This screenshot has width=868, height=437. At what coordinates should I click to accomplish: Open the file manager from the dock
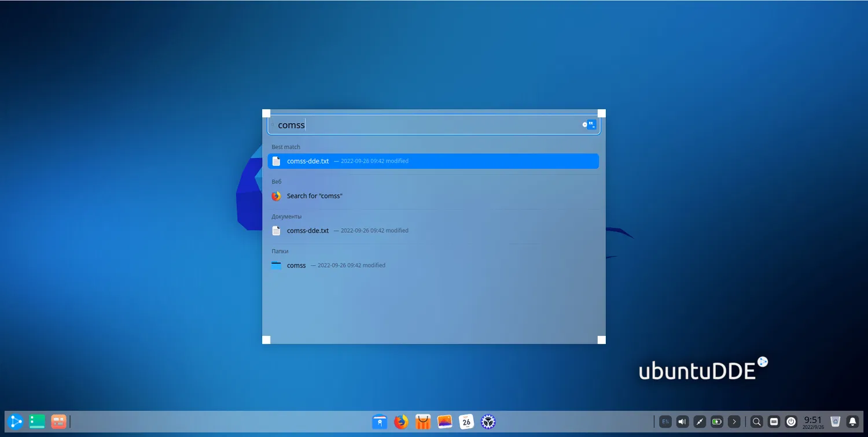coord(380,421)
